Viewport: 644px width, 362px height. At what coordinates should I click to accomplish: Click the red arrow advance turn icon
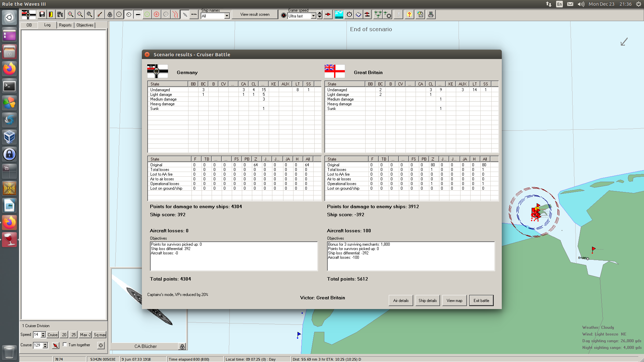(328, 14)
